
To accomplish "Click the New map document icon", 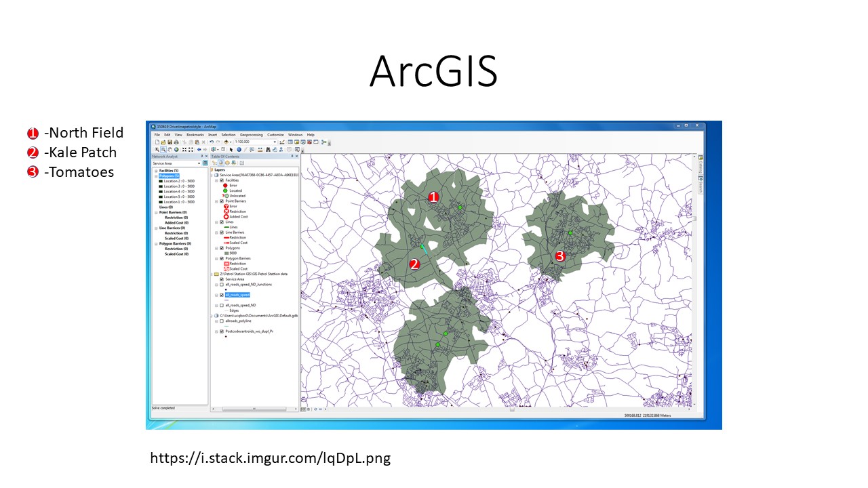I will (x=157, y=142).
